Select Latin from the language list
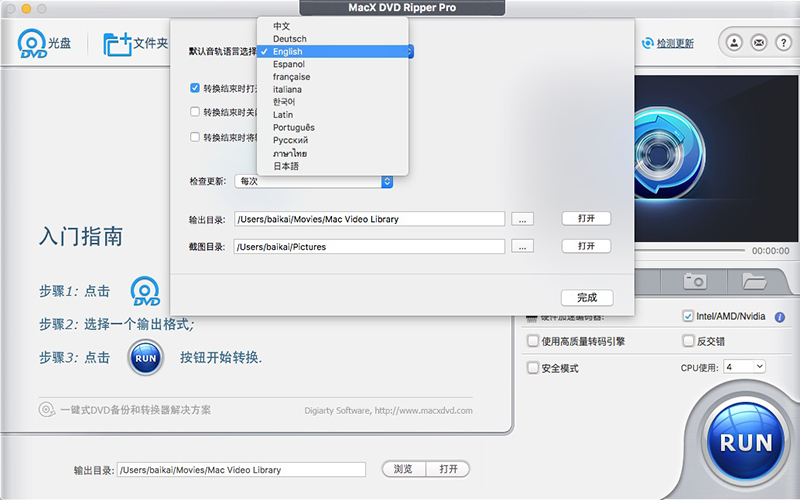800x500 pixels. click(x=333, y=115)
